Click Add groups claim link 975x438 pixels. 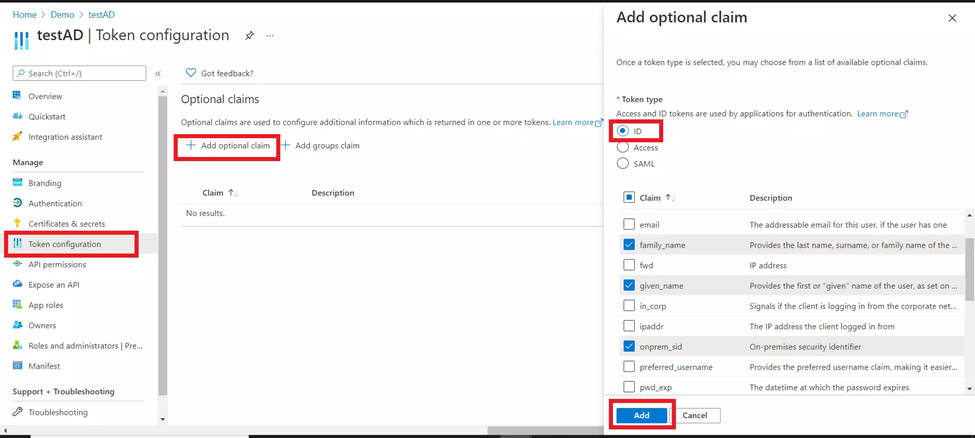pyautogui.click(x=320, y=146)
